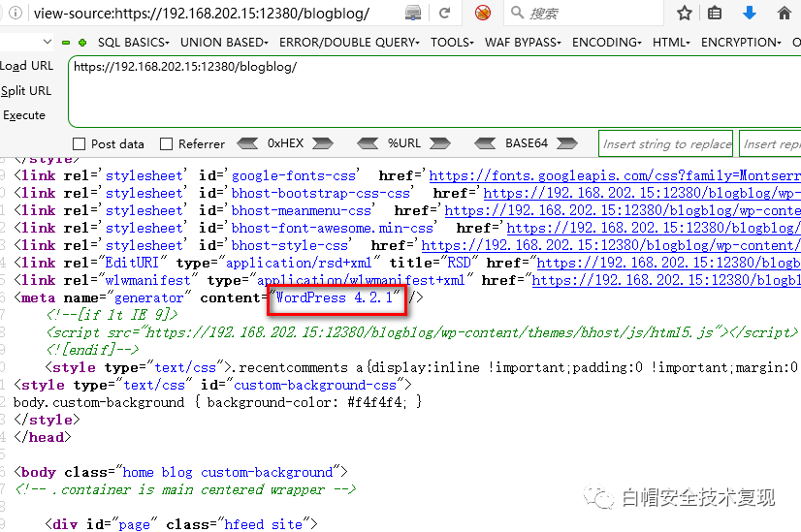Open the wlwmanifest href link
Image resolution: width=801 pixels, height=532 pixels.
(x=666, y=280)
